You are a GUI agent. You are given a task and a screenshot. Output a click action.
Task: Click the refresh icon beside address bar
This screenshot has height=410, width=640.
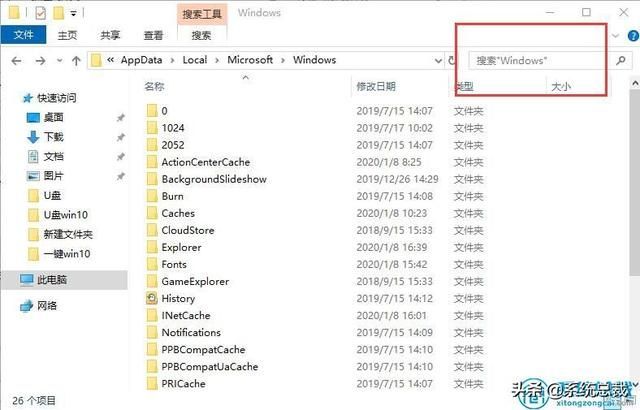point(451,60)
